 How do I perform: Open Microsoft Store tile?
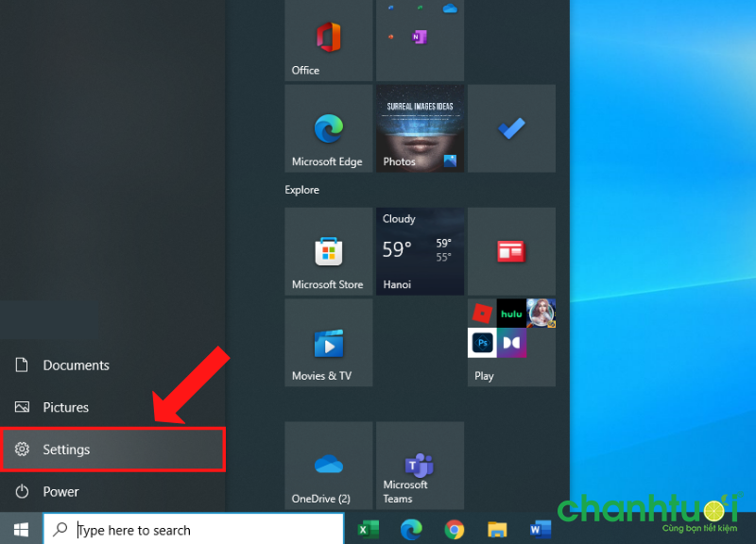(328, 251)
